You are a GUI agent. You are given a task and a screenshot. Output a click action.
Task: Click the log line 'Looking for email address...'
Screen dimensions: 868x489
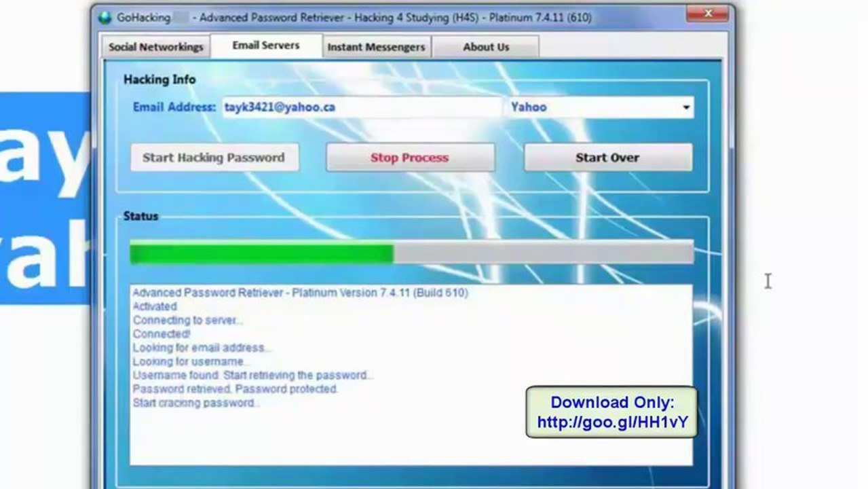click(202, 348)
